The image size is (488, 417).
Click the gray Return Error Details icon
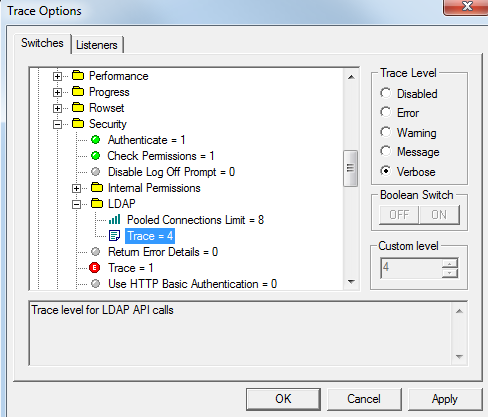[96, 251]
